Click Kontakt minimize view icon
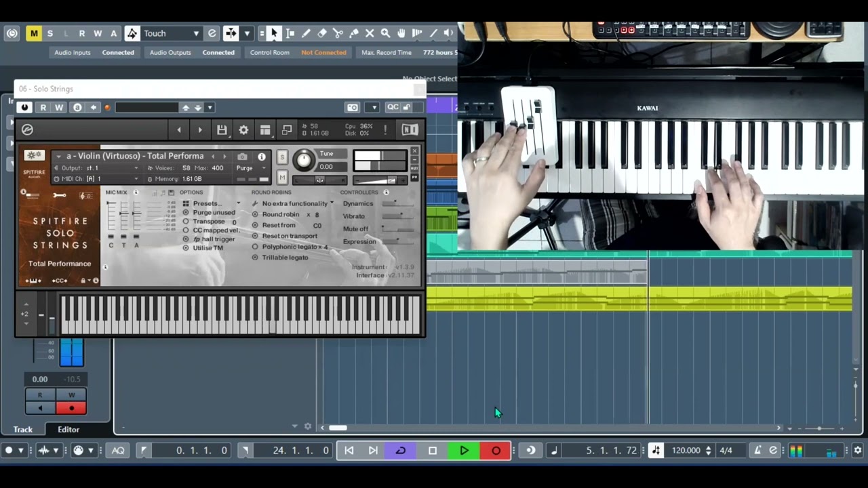Image resolution: width=868 pixels, height=488 pixels. 287,129
